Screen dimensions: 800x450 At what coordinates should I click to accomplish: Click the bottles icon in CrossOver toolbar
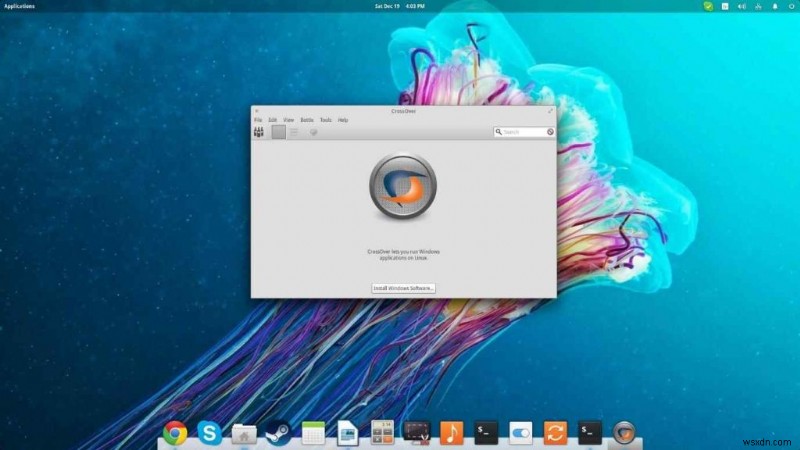click(x=259, y=132)
